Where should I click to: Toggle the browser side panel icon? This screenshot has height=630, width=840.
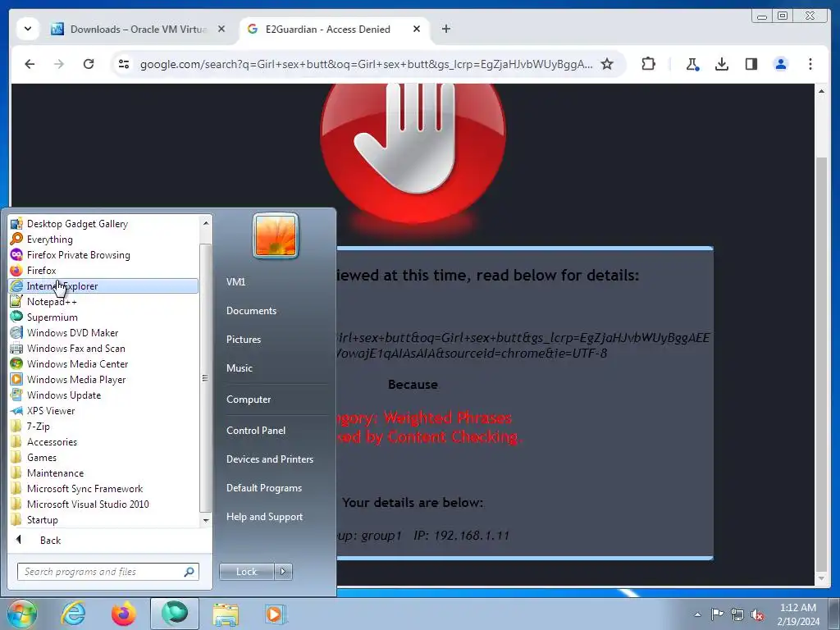[x=751, y=64]
